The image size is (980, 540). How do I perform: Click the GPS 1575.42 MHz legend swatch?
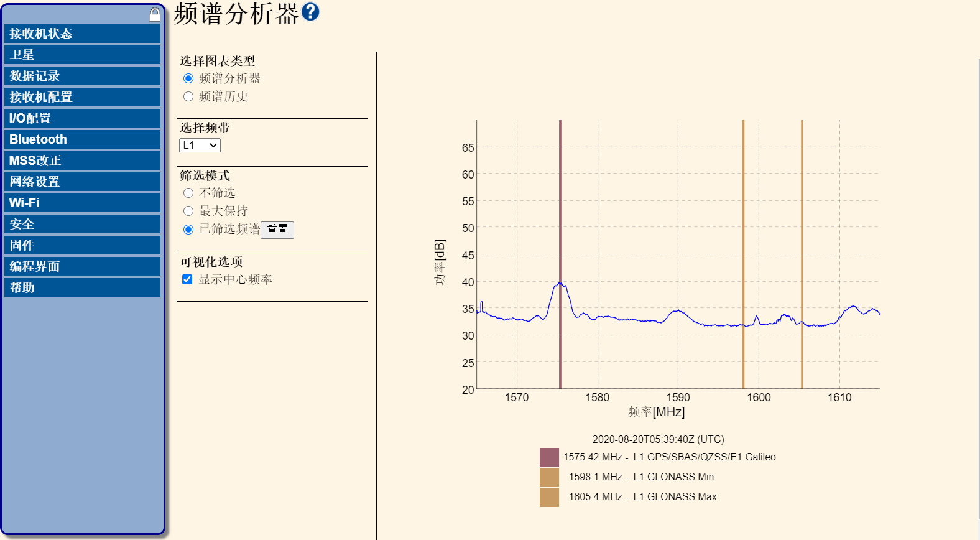549,457
